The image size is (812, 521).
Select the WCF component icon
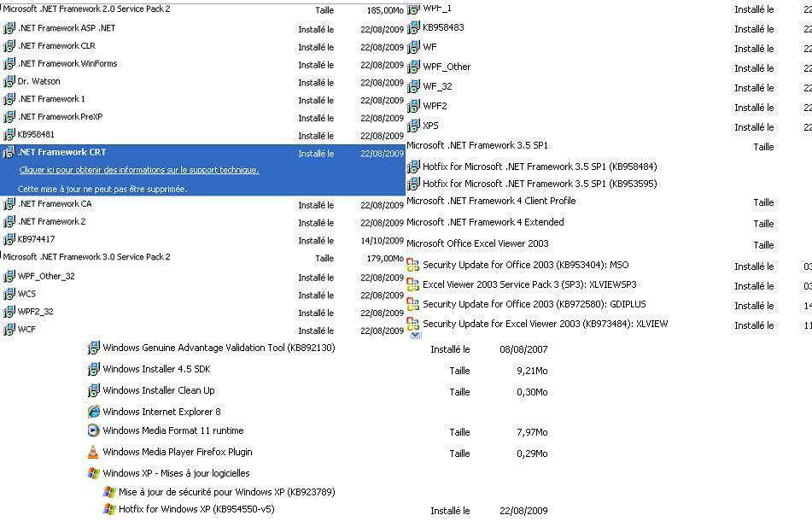pos(9,330)
